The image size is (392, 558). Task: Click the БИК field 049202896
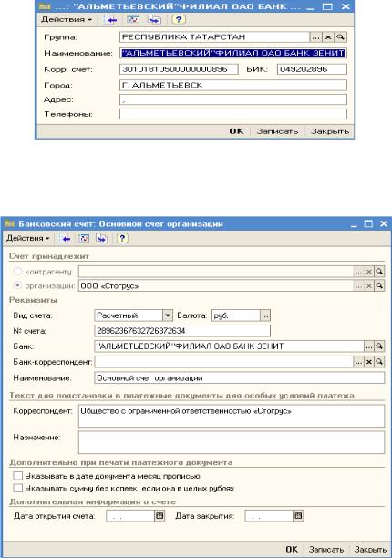click(312, 69)
